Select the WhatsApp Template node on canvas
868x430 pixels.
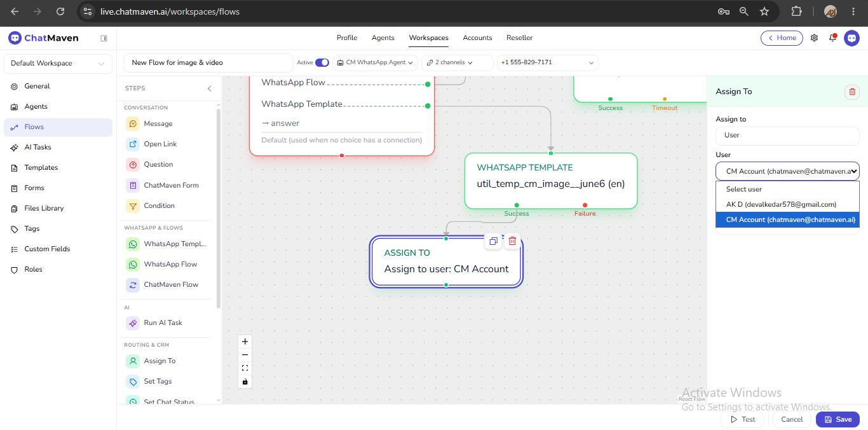(551, 181)
